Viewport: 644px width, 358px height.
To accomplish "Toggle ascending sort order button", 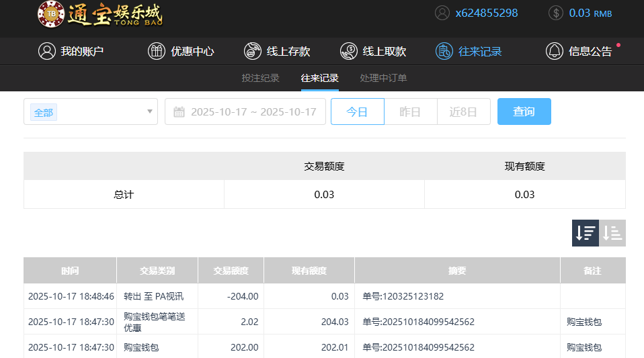I will click(612, 233).
